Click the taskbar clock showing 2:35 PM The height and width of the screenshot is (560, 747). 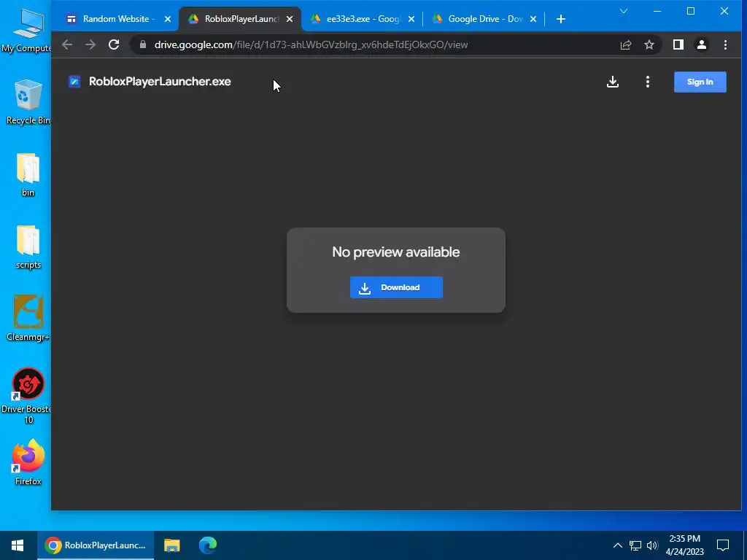[x=684, y=545]
